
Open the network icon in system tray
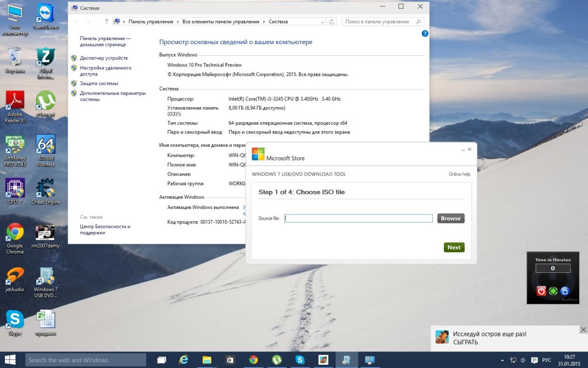coord(513,360)
